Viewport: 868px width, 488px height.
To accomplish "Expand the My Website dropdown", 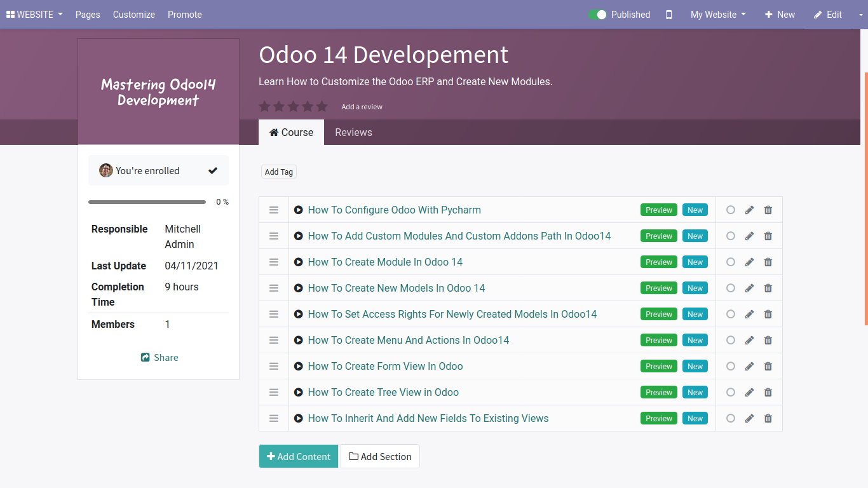I will click(x=718, y=15).
